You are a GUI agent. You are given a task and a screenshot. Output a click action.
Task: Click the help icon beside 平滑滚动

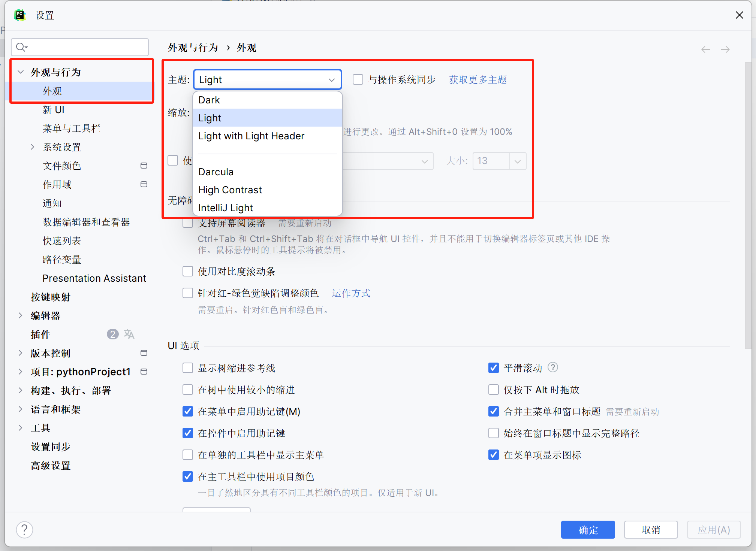[x=552, y=367]
